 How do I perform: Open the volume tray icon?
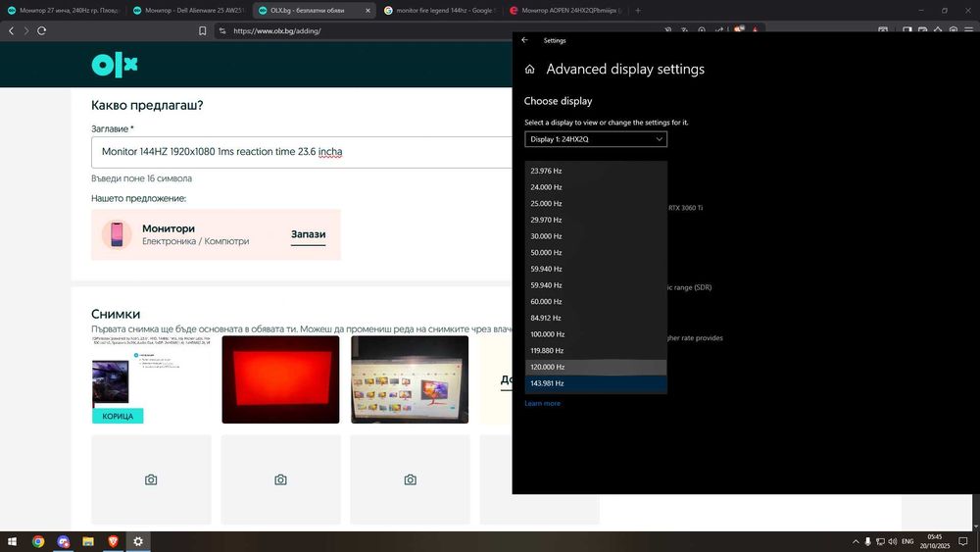pyautogui.click(x=893, y=541)
